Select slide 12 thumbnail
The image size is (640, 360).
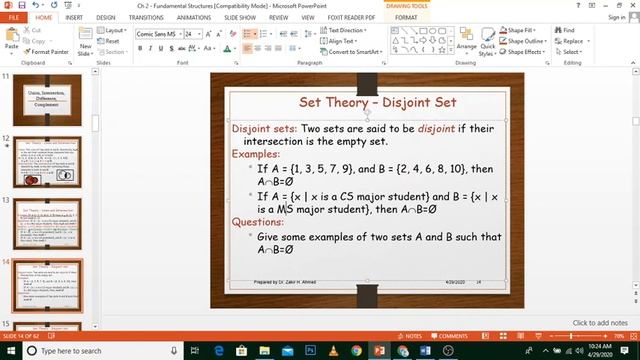pos(47,162)
